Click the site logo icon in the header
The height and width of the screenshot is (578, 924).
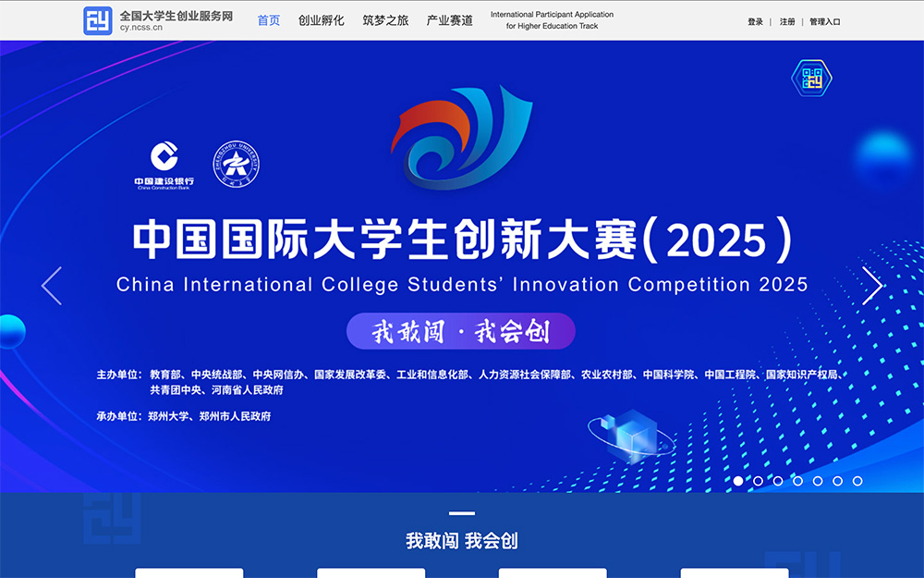tap(98, 20)
